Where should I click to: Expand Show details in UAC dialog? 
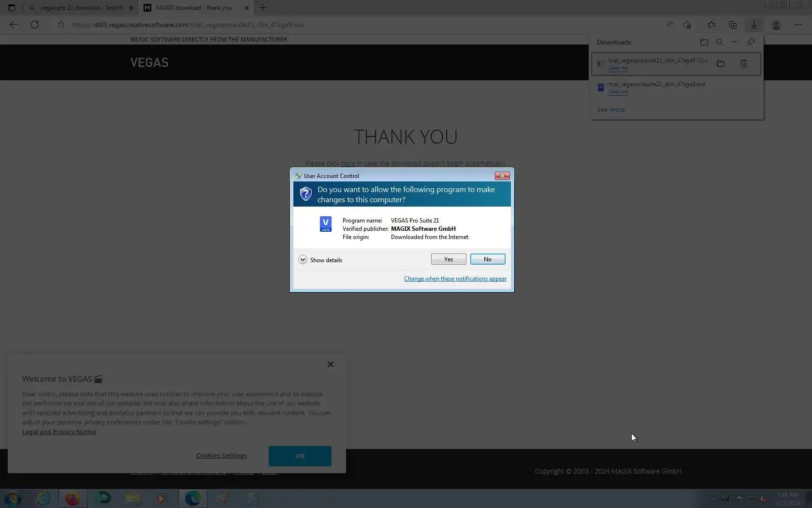click(x=320, y=260)
